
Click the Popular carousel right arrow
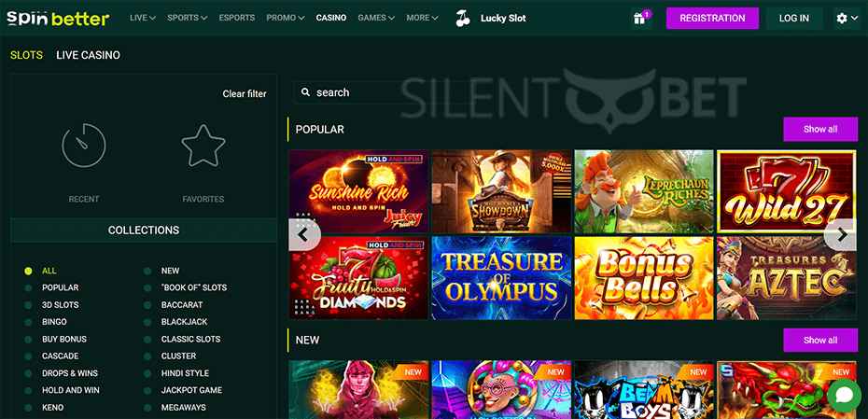click(842, 234)
